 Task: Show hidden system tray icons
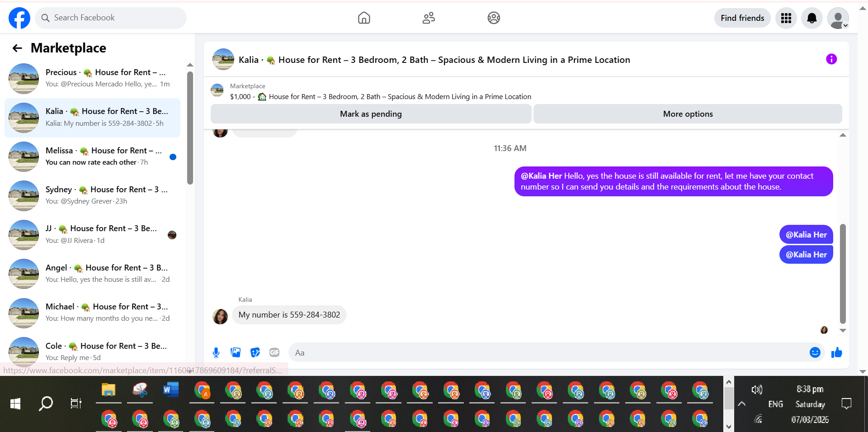point(742,404)
